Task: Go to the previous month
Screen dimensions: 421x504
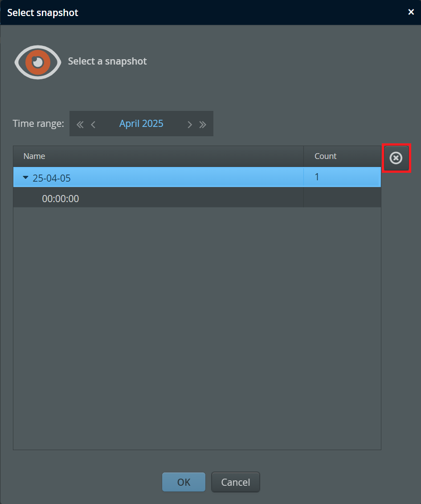Action: [93, 124]
